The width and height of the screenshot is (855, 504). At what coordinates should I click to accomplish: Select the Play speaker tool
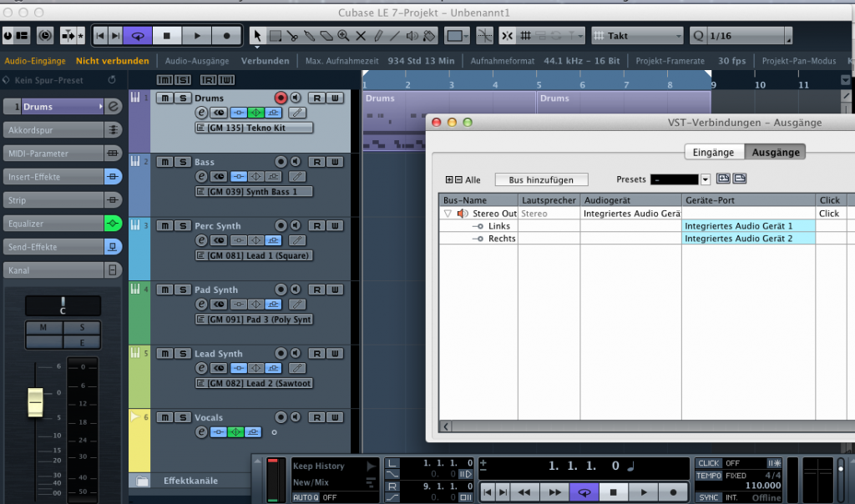point(412,36)
